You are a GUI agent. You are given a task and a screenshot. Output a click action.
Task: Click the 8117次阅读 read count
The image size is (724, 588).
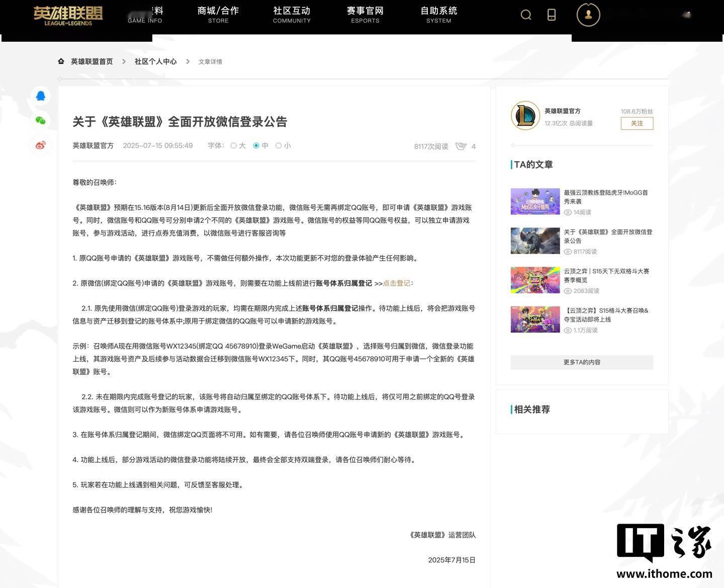431,147
